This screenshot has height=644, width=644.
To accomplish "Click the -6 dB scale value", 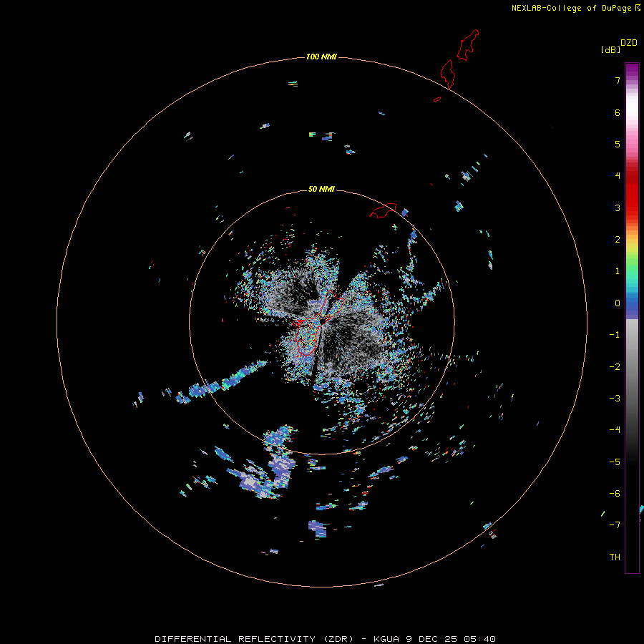I will (615, 494).
